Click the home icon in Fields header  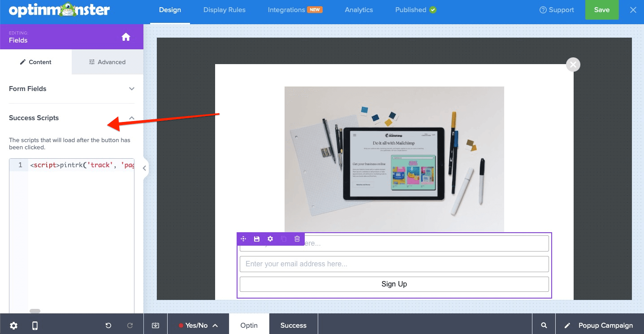[126, 37]
